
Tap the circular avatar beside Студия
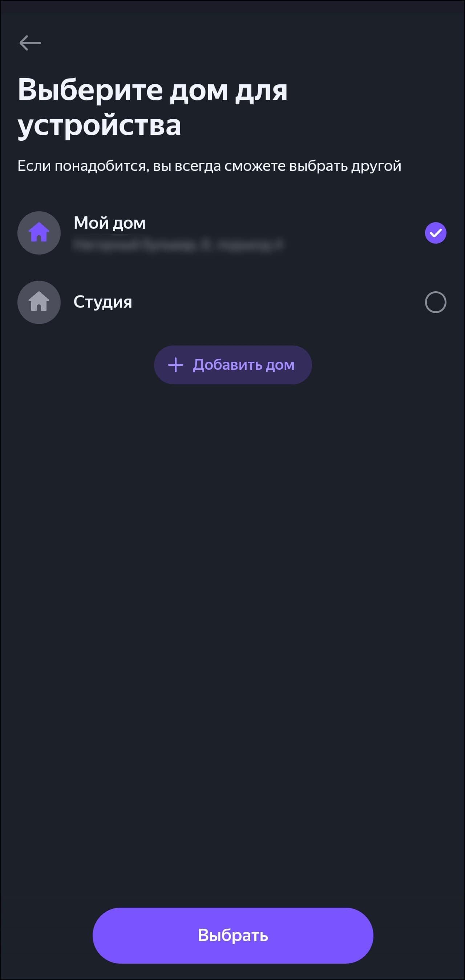point(39,302)
